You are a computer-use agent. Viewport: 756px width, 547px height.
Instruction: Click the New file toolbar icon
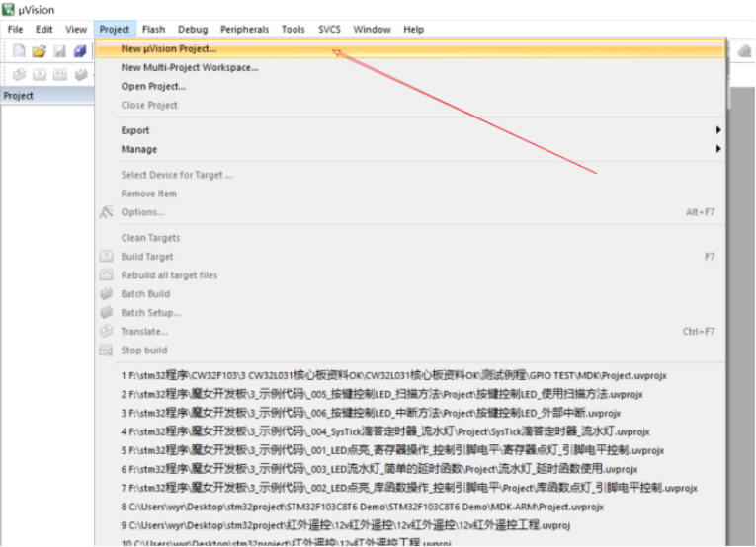click(19, 50)
